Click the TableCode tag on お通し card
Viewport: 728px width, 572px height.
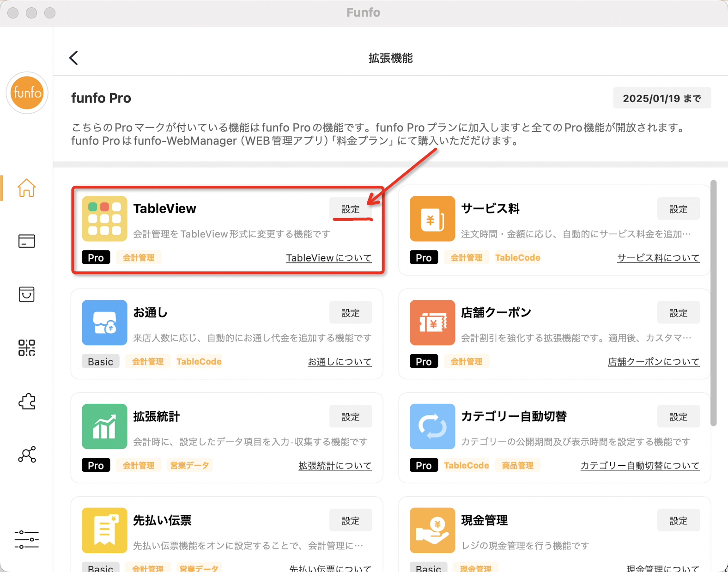(x=199, y=361)
